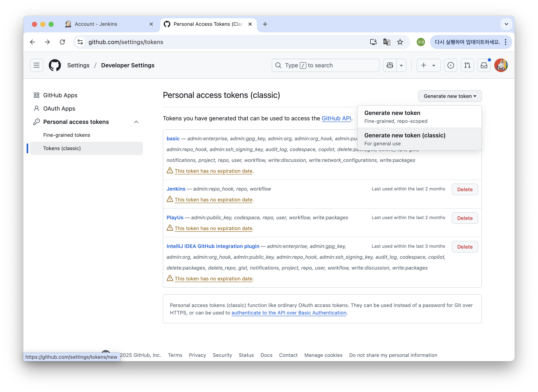This screenshot has width=538, height=392.
Task: Reload the page
Action: point(62,42)
